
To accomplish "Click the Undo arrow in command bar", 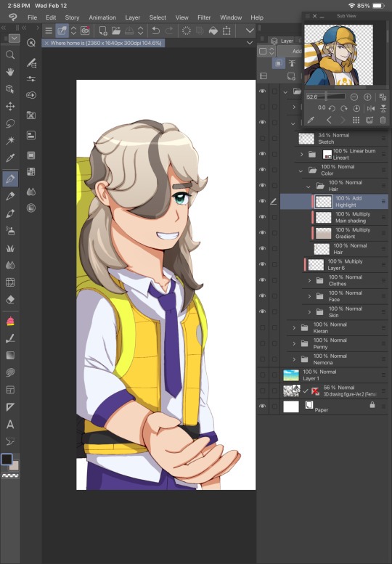I will (x=156, y=31).
